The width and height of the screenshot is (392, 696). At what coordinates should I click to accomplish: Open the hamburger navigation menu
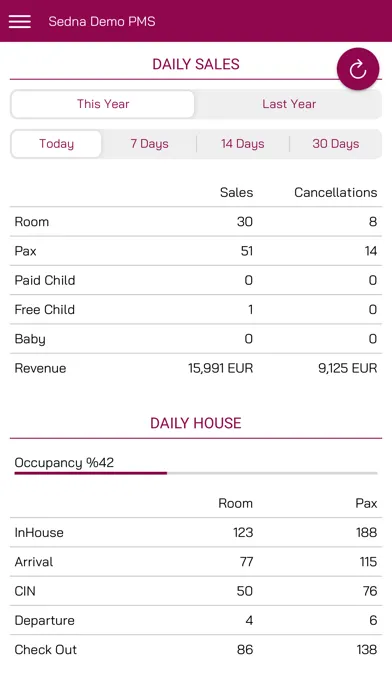(x=20, y=21)
